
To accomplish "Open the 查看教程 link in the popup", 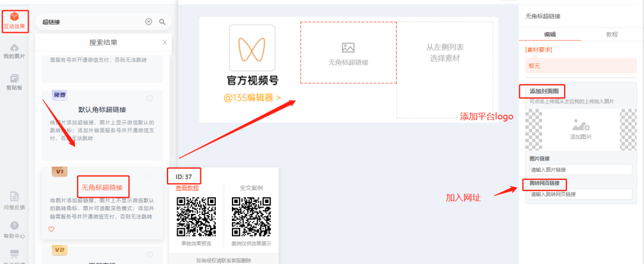I will 187,188.
